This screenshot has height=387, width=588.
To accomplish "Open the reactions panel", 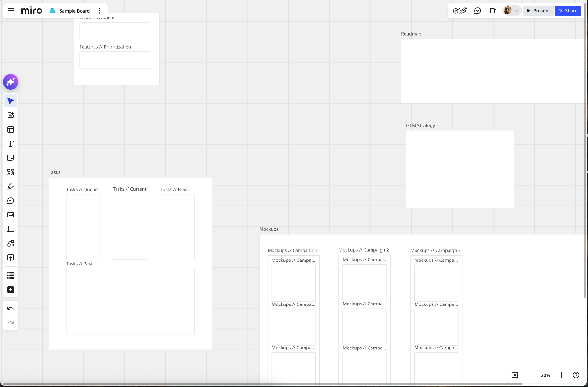I will pyautogui.click(x=459, y=10).
